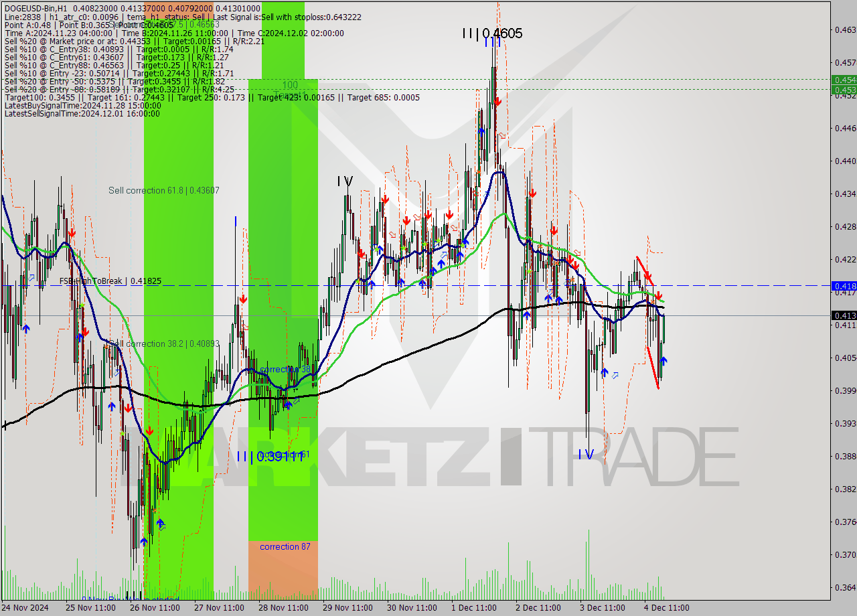
Task: Click the 'Sell %10 @ C_Entry38: 0.40893' line
Action: pos(119,50)
